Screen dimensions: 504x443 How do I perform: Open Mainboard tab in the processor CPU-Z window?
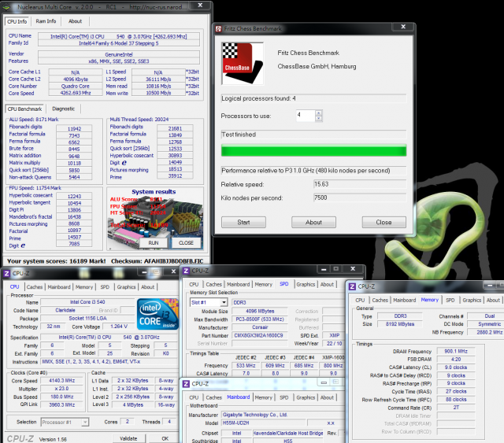click(x=59, y=287)
